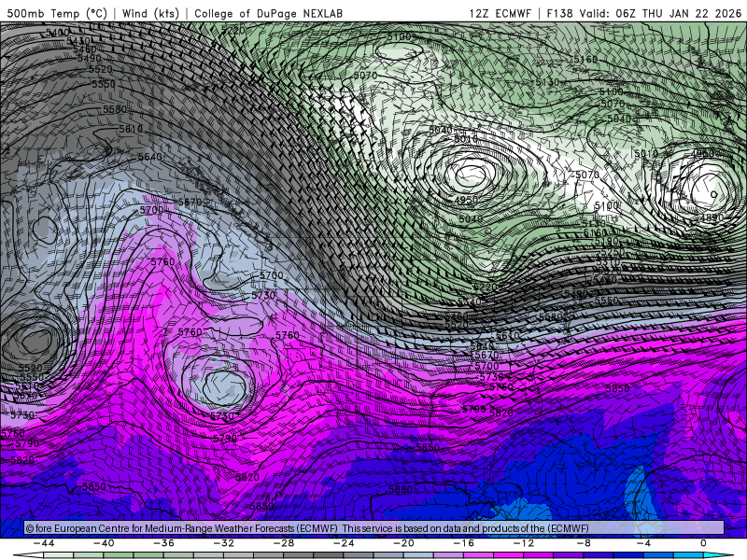Image resolution: width=747 pixels, height=560 pixels.
Task: Select the 'College of DuPage NEXLAB' header text
Action: point(268,13)
